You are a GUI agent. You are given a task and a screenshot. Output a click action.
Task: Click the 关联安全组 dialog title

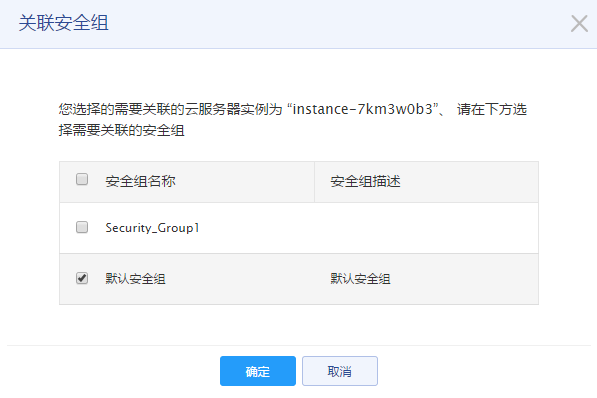click(64, 23)
